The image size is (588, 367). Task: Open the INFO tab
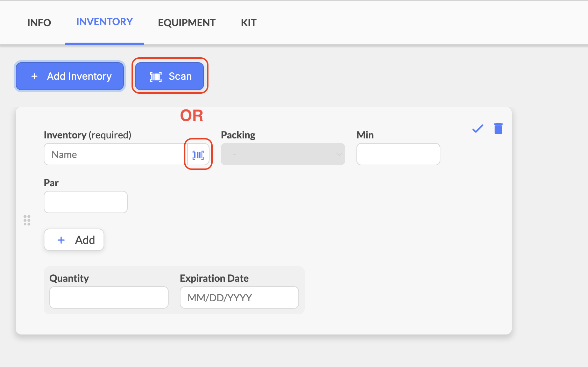click(x=39, y=23)
